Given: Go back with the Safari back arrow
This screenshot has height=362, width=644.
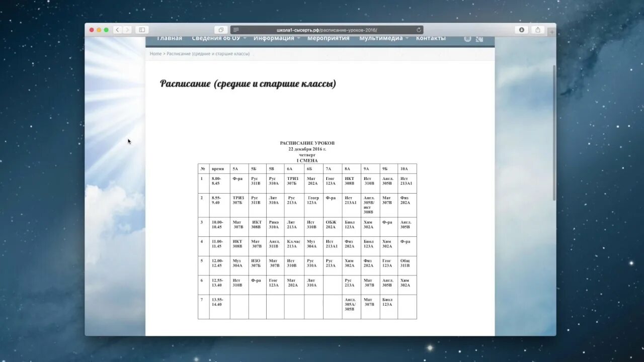Looking at the screenshot, I should pyautogui.click(x=117, y=30).
